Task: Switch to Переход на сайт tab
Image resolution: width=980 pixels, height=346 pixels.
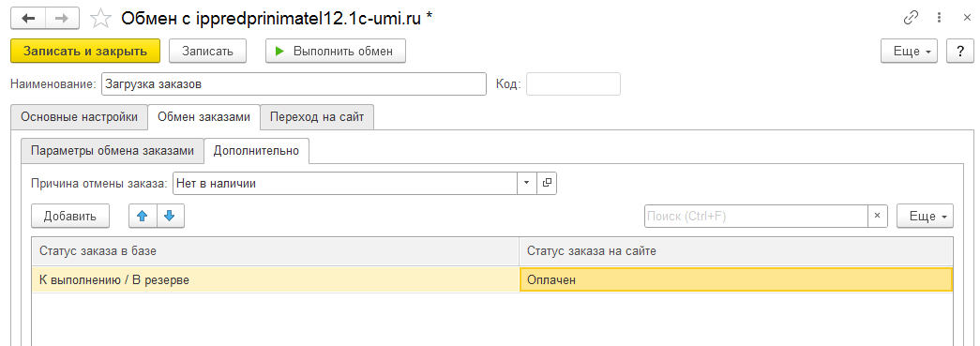Action: pos(318,117)
